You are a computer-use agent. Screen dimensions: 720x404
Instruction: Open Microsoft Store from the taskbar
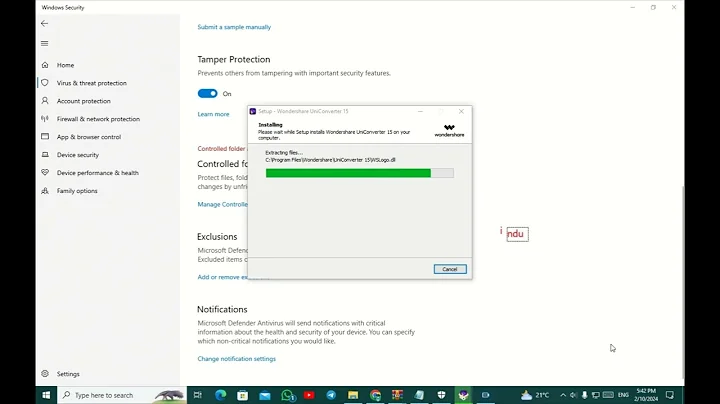pos(242,395)
